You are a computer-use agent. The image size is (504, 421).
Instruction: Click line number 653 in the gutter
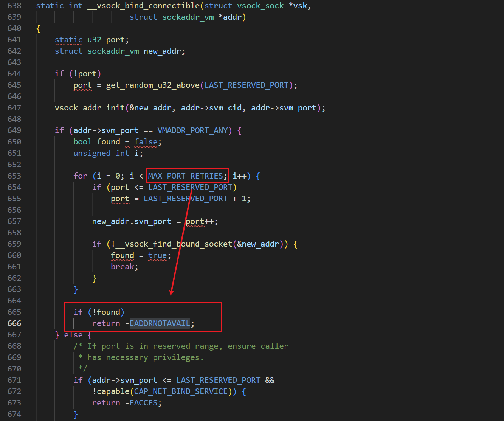coord(14,176)
